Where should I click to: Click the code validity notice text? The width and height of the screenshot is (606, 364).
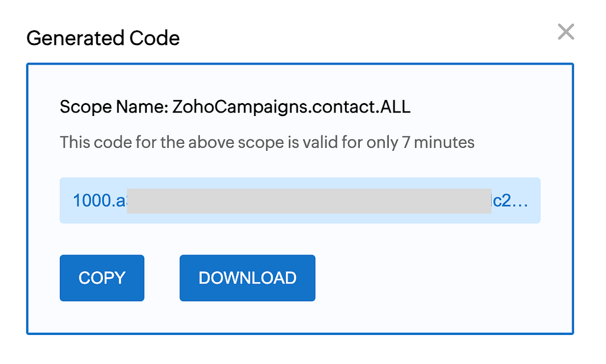coord(267,142)
